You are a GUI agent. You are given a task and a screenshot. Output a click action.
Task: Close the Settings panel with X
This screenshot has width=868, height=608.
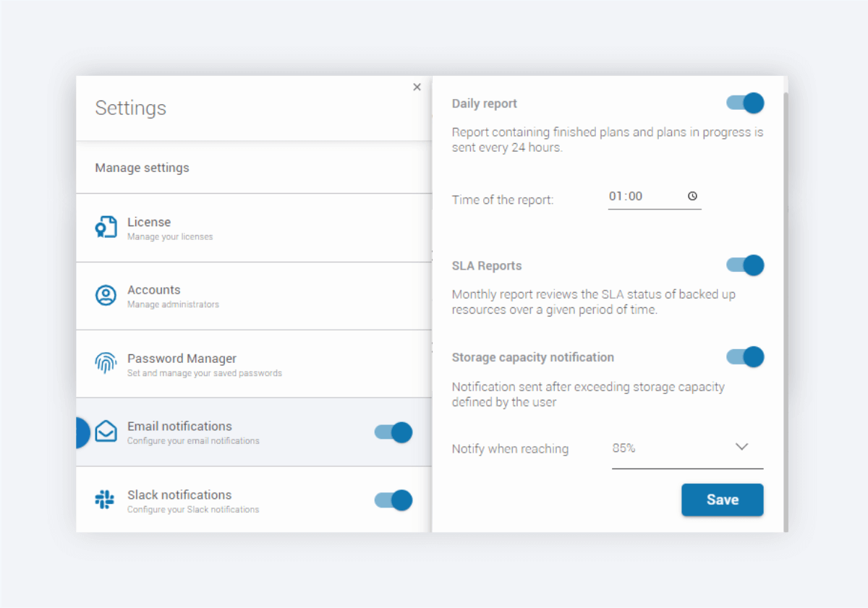(x=417, y=87)
